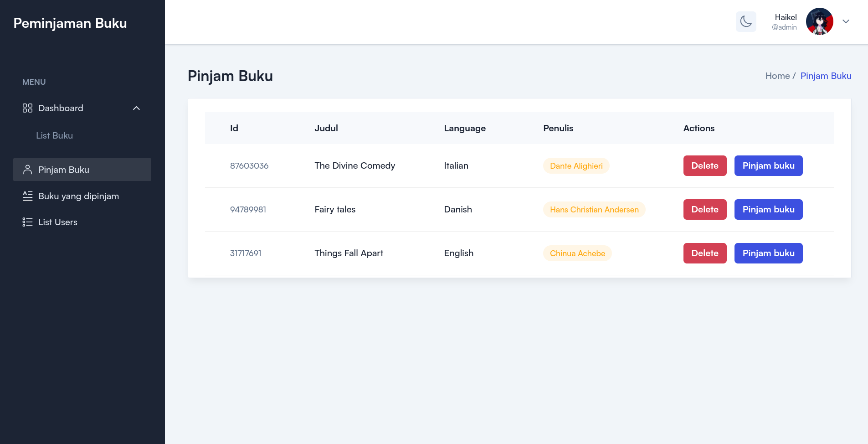Collapse the Dashboard menu chevron
The height and width of the screenshot is (444, 868).
[136, 108]
